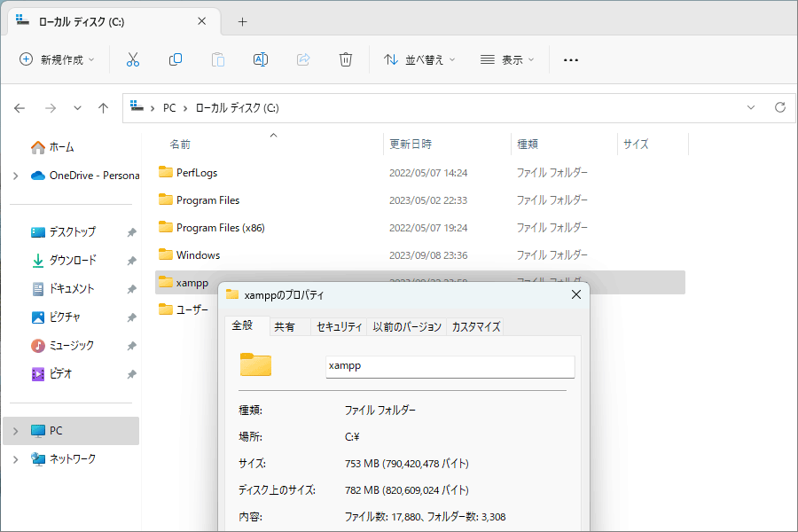
Task: Click PC in the address breadcrumb
Action: click(169, 108)
